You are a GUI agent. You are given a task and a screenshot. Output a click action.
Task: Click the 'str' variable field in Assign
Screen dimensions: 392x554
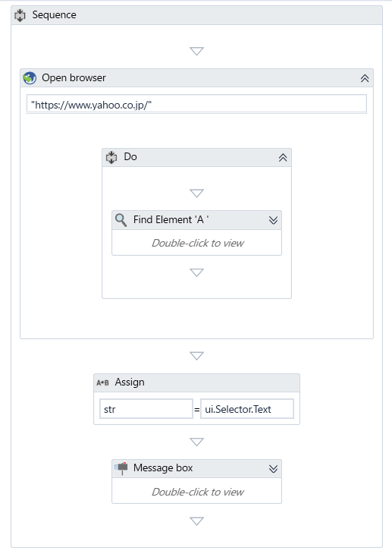(x=146, y=409)
